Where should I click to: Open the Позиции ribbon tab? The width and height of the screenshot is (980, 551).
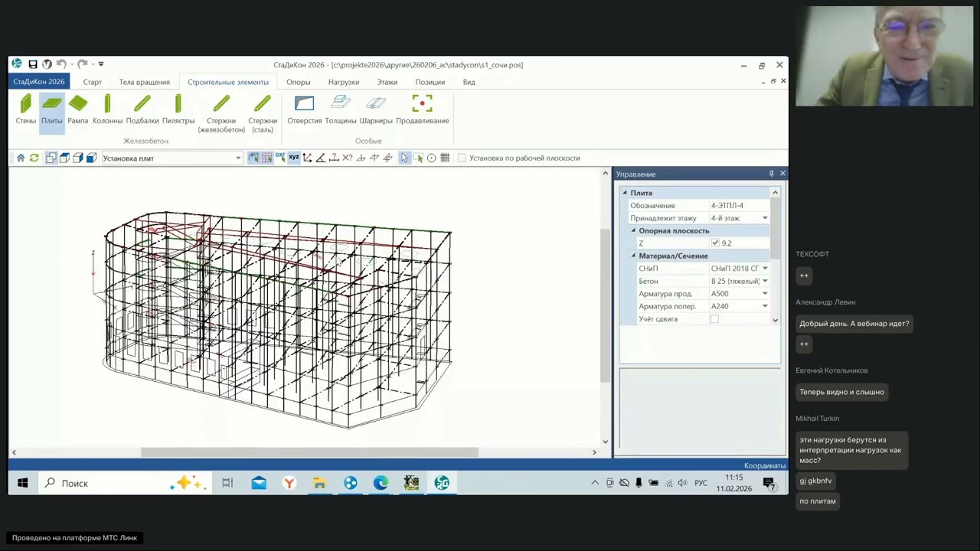430,82
